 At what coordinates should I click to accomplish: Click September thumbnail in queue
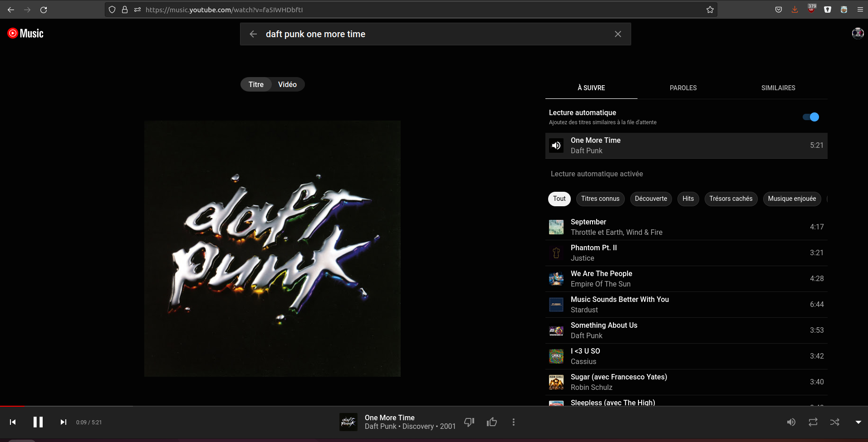coord(556,227)
